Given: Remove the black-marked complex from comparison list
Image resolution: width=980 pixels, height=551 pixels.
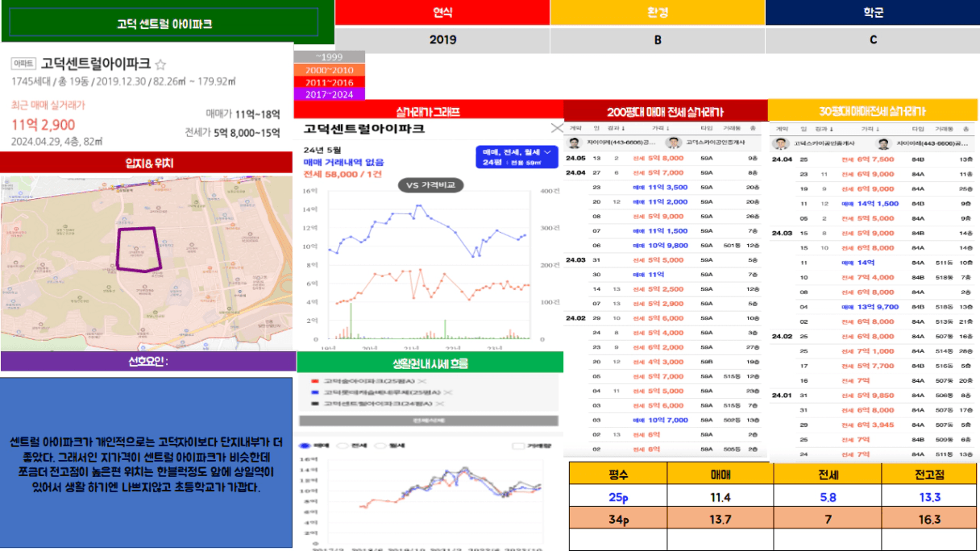Looking at the screenshot, I should click(x=439, y=403).
